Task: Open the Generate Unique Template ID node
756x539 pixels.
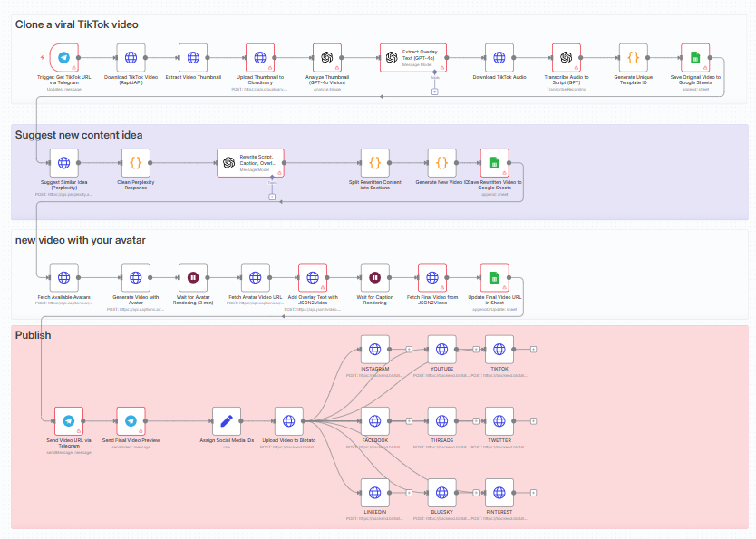Action: point(634,58)
